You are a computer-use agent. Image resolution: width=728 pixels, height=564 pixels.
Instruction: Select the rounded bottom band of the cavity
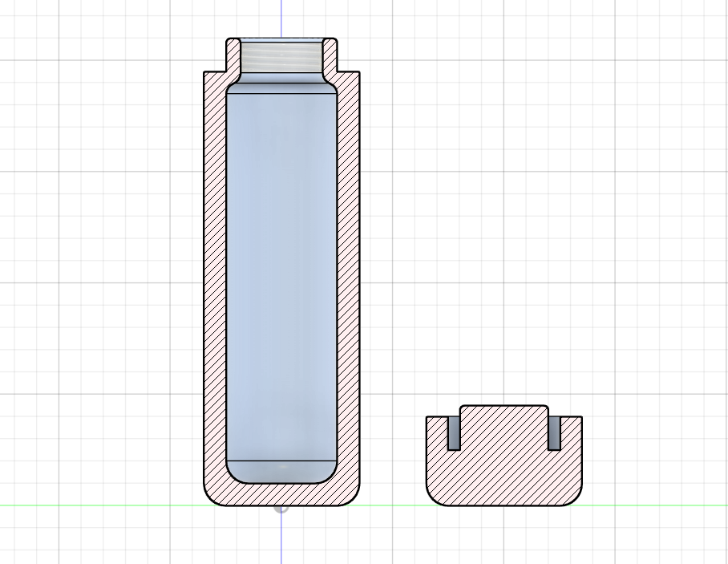coord(281,470)
